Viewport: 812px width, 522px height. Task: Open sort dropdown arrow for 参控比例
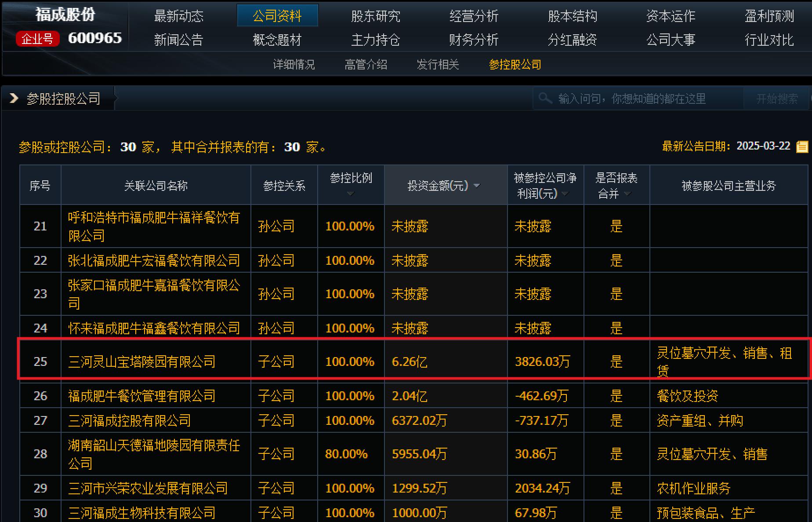tap(351, 194)
